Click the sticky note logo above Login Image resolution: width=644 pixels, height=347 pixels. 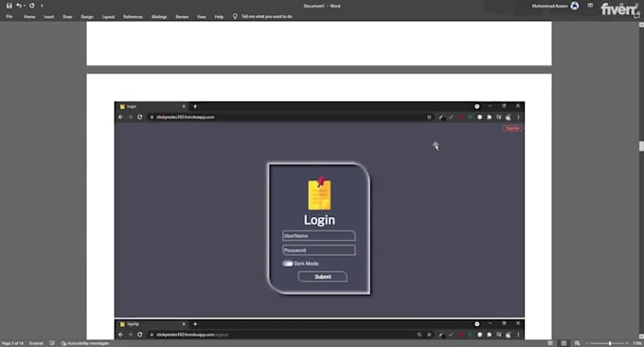[319, 193]
